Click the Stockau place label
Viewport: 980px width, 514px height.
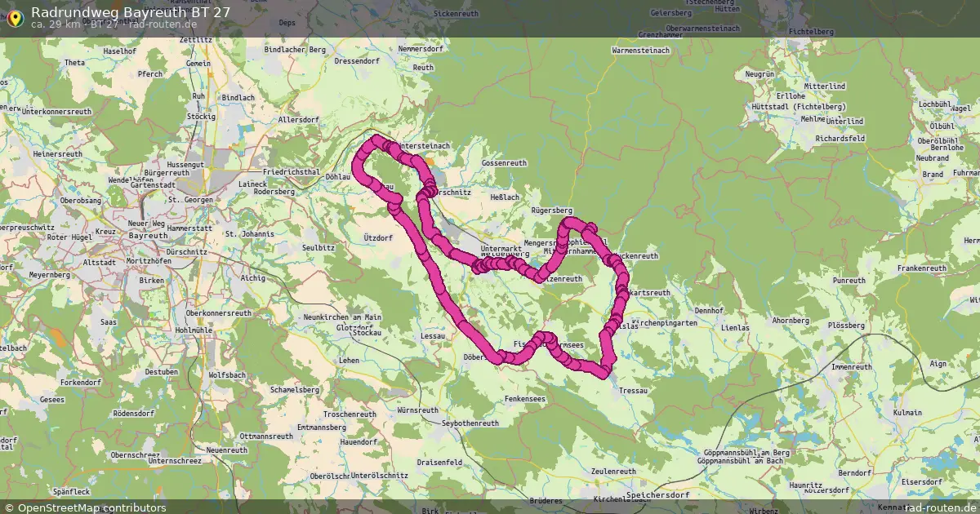coord(367,333)
